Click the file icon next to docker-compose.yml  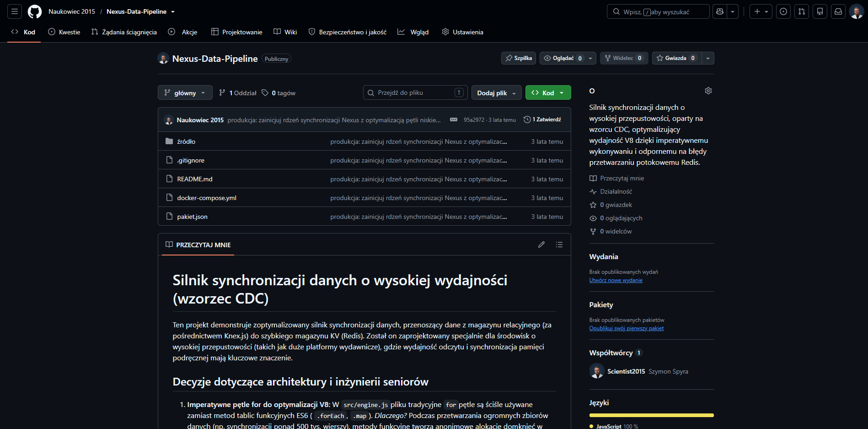pyautogui.click(x=169, y=197)
